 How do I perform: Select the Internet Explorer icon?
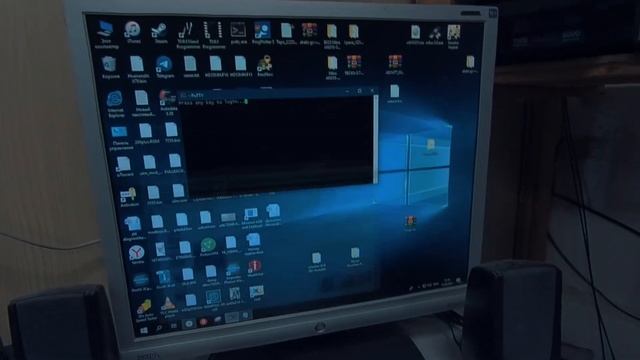[x=115, y=104]
